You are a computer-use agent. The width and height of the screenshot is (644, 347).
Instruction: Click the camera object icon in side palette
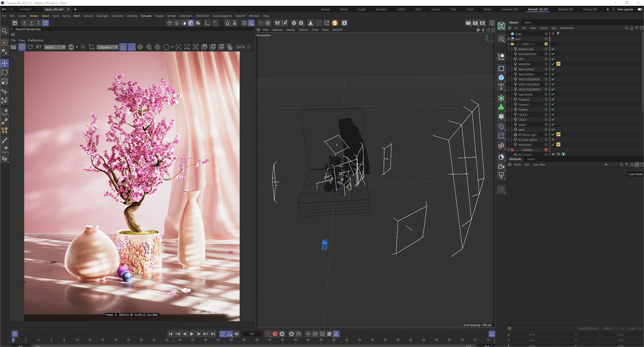point(501,166)
